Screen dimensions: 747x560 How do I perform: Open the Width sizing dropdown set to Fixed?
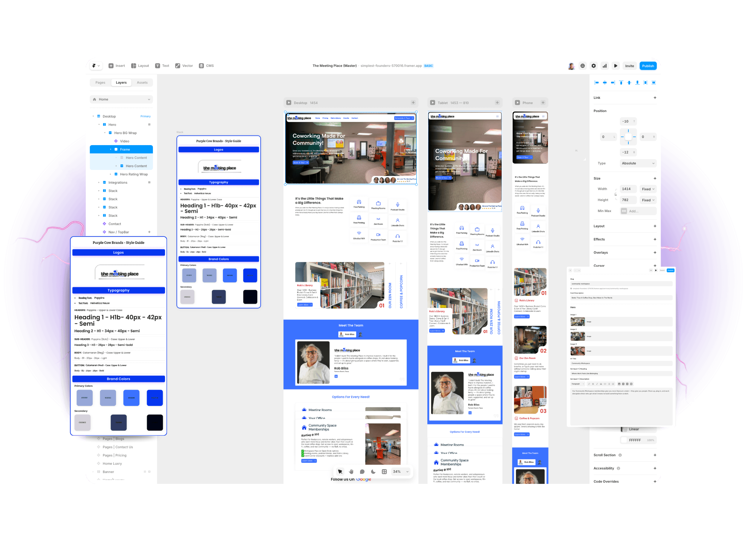coord(648,189)
